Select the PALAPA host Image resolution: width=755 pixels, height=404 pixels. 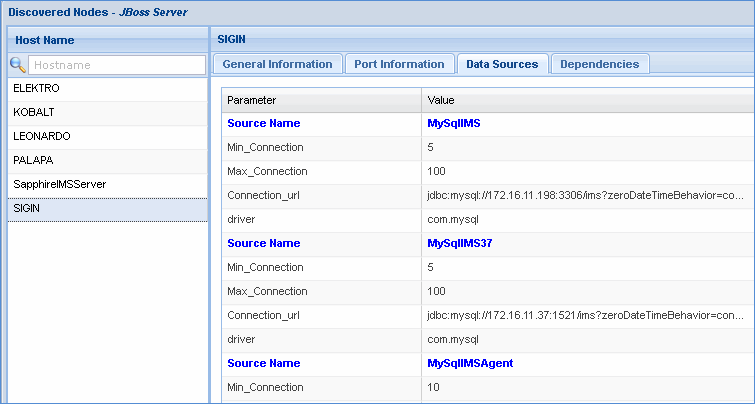33,160
